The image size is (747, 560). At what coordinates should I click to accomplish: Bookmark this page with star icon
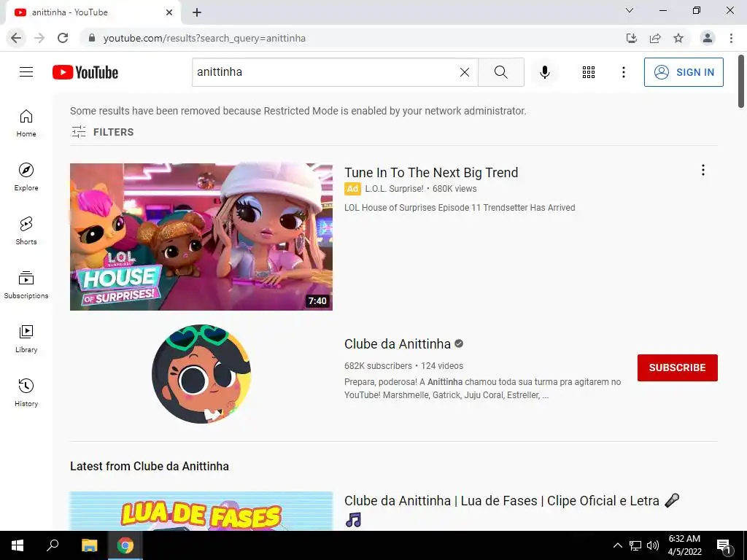click(x=678, y=38)
